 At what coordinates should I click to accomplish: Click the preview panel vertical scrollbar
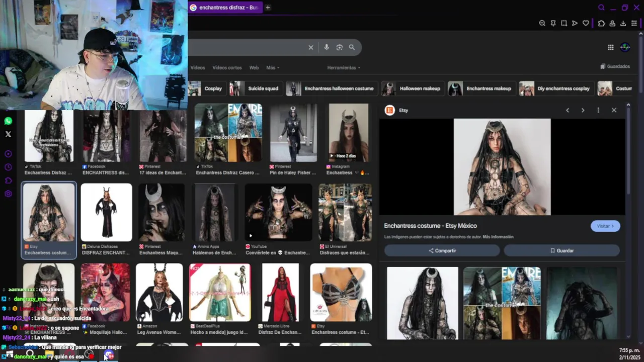628,151
